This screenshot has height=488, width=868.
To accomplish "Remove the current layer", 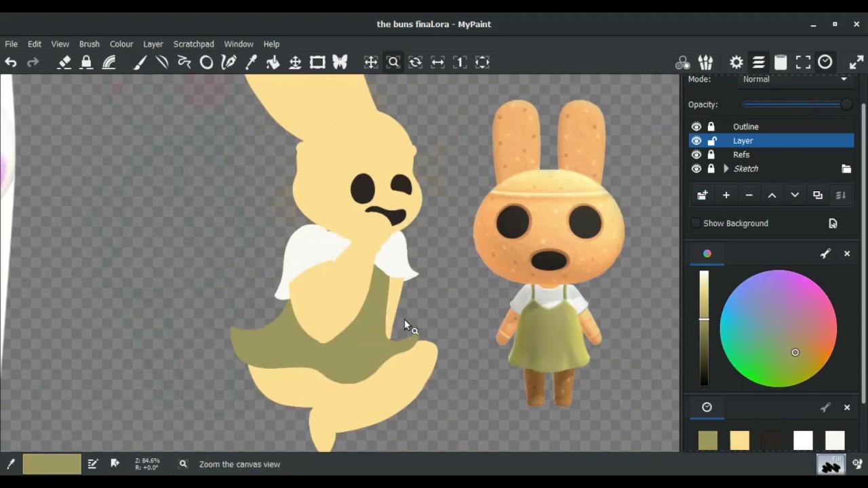I will [749, 195].
